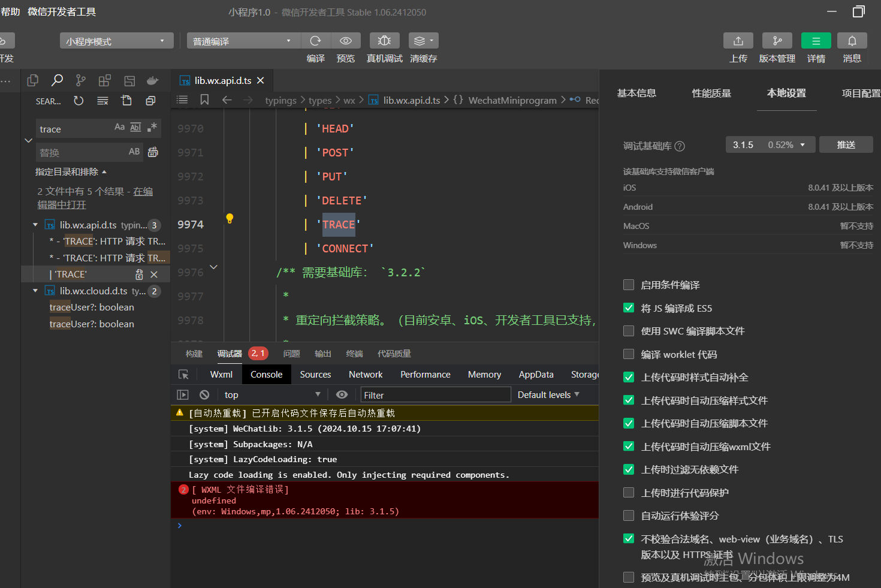The image size is (881, 588).
Task: Click the 编译 compile refresh button
Action: pyautogui.click(x=315, y=41)
